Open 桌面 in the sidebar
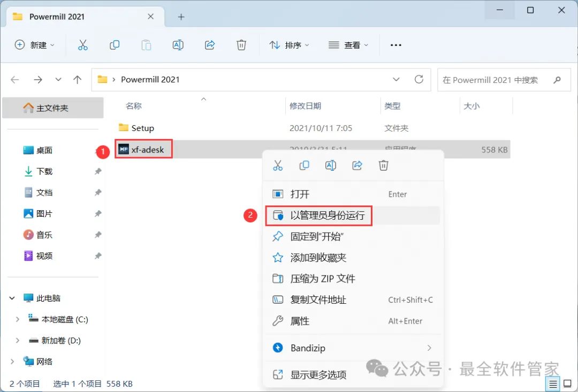The height and width of the screenshot is (392, 578). 44,150
